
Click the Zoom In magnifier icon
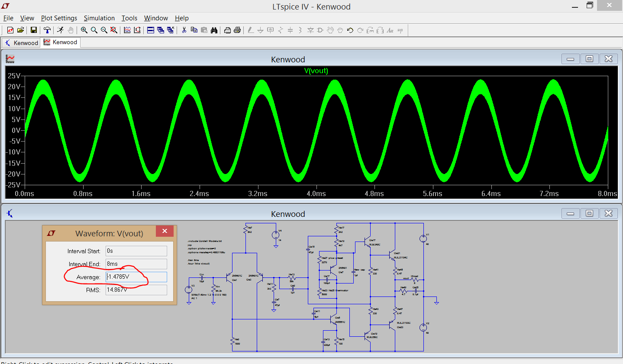[x=84, y=30]
